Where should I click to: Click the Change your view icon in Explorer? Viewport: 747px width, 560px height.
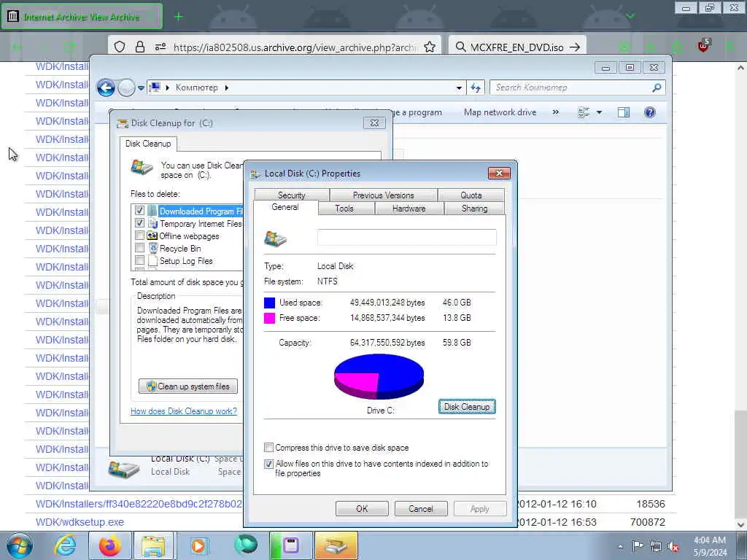584,112
